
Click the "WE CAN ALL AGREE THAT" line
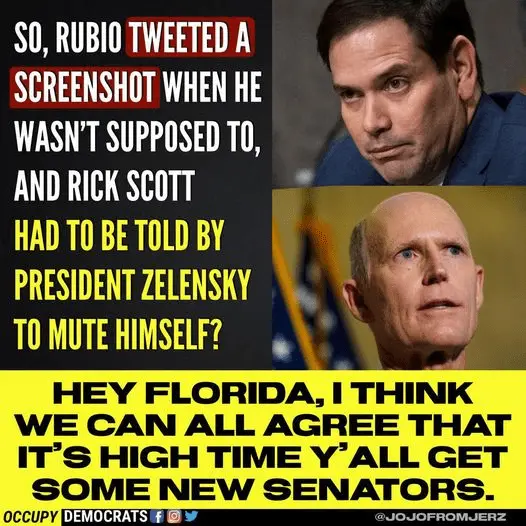263,425
